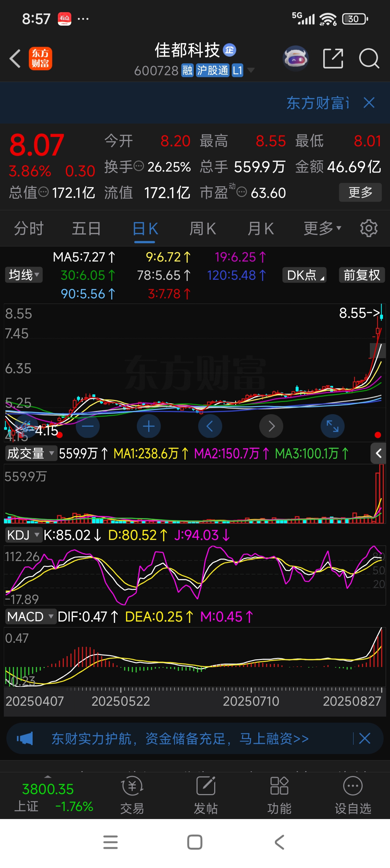Tap the MA5:7.27 moving average value
The height and width of the screenshot is (868, 390).
84,257
